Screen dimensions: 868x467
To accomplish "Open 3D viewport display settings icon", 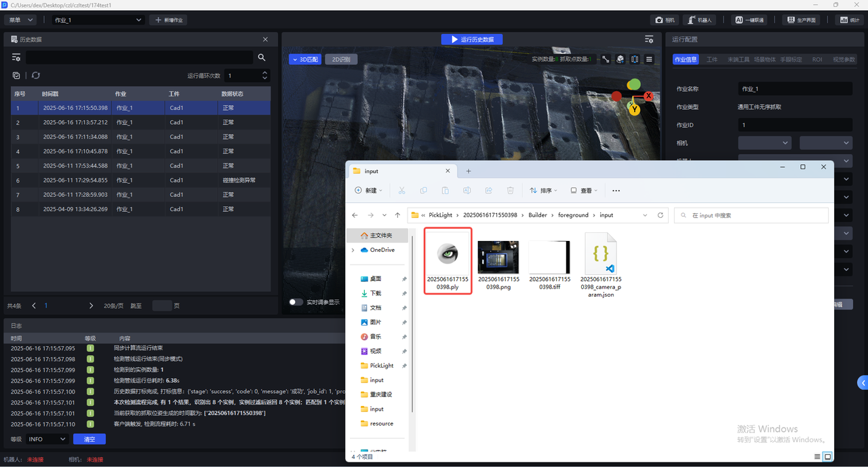I will (649, 39).
